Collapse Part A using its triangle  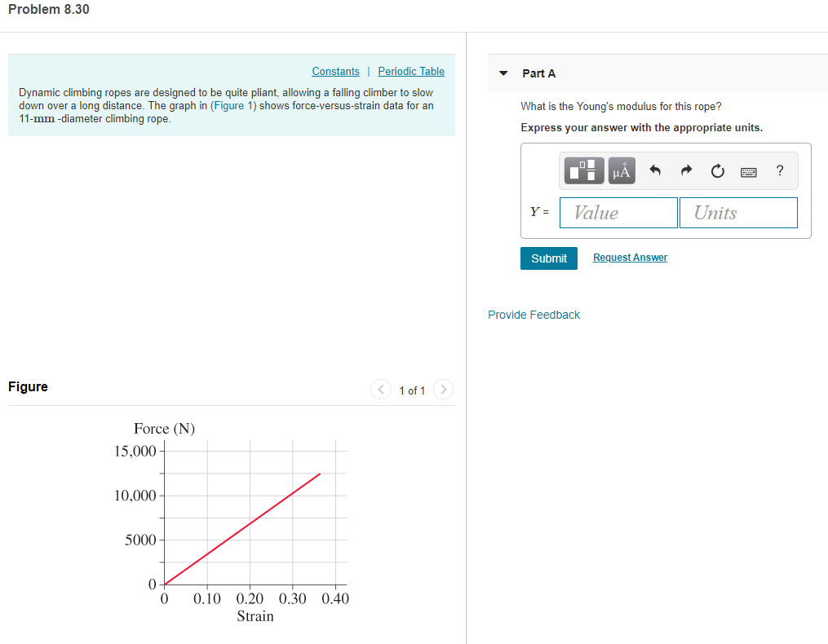click(x=503, y=73)
